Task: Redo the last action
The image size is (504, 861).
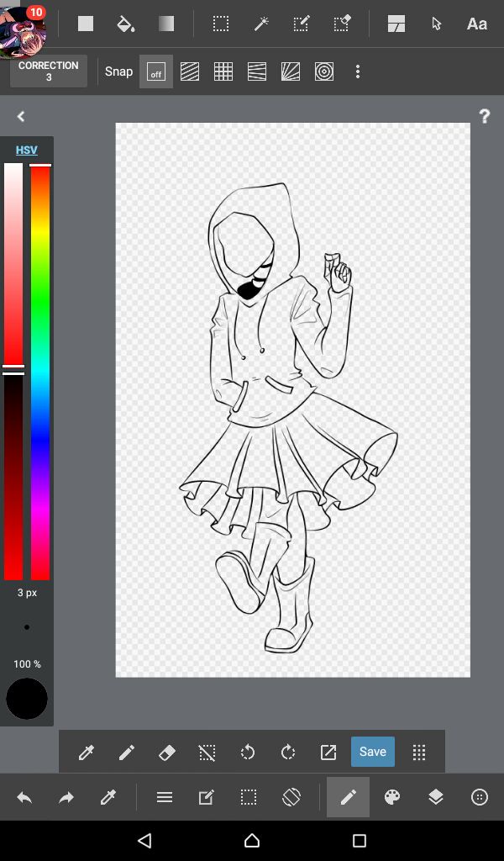Action: tap(66, 797)
